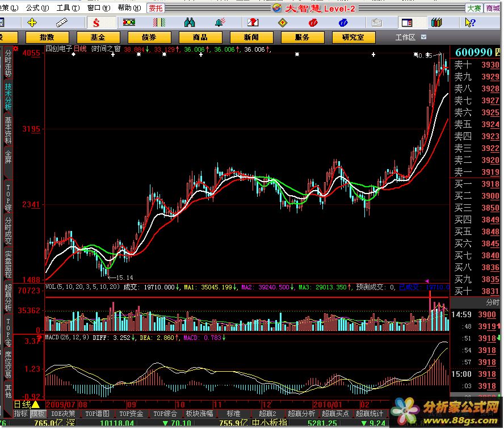Switch to 基本资料 sidebar tab
504x429 pixels.
[x=8, y=130]
